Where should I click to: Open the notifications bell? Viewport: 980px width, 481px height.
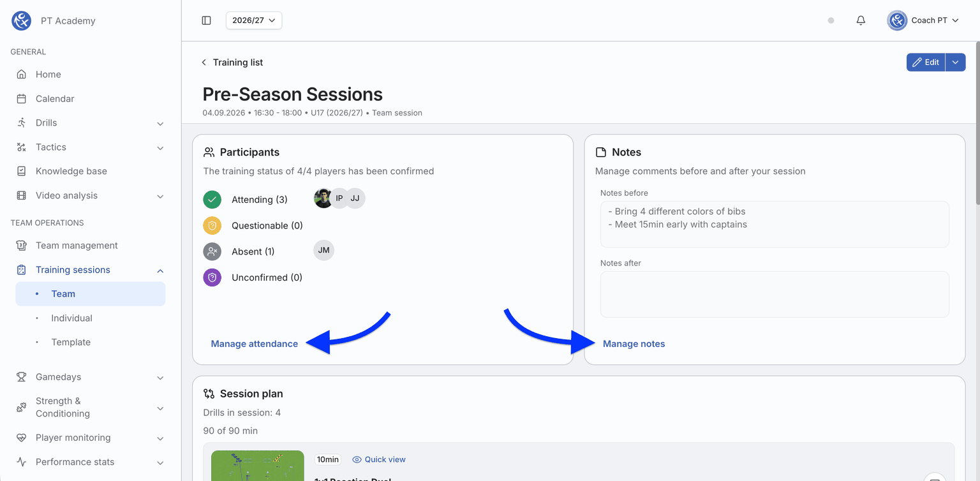tap(861, 20)
